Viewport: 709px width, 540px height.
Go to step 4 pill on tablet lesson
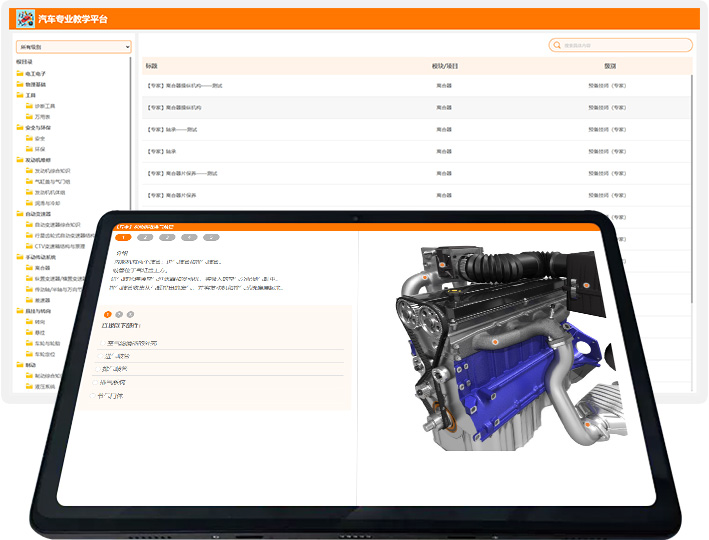coord(189,237)
